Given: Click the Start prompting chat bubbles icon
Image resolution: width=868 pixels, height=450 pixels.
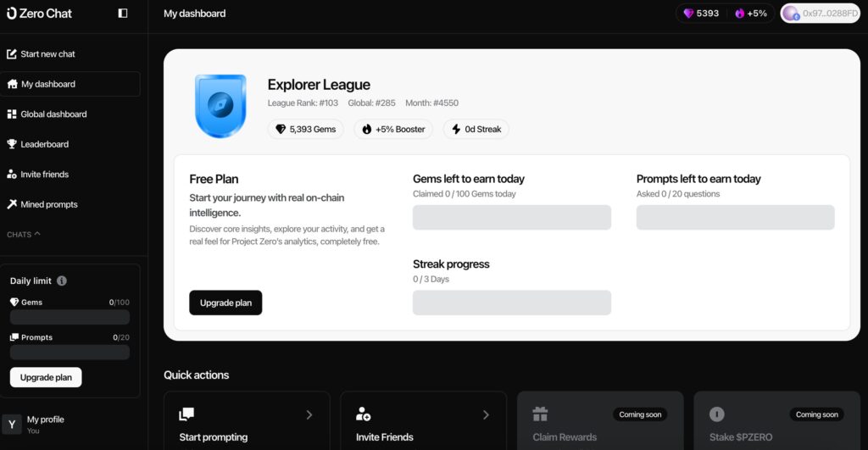Looking at the screenshot, I should click(x=186, y=414).
